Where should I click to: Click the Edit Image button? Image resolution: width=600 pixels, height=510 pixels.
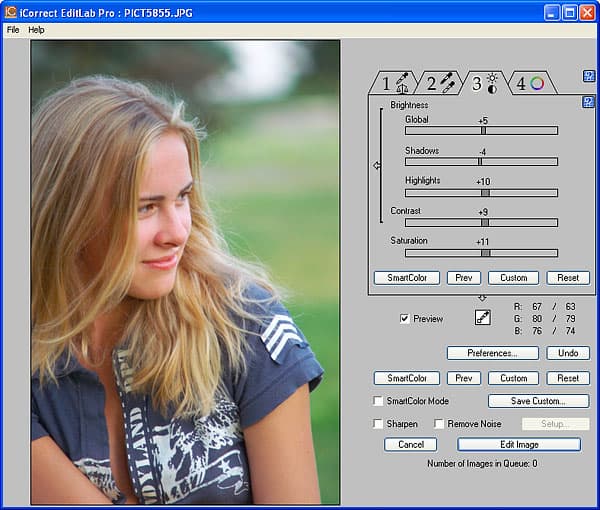(519, 445)
